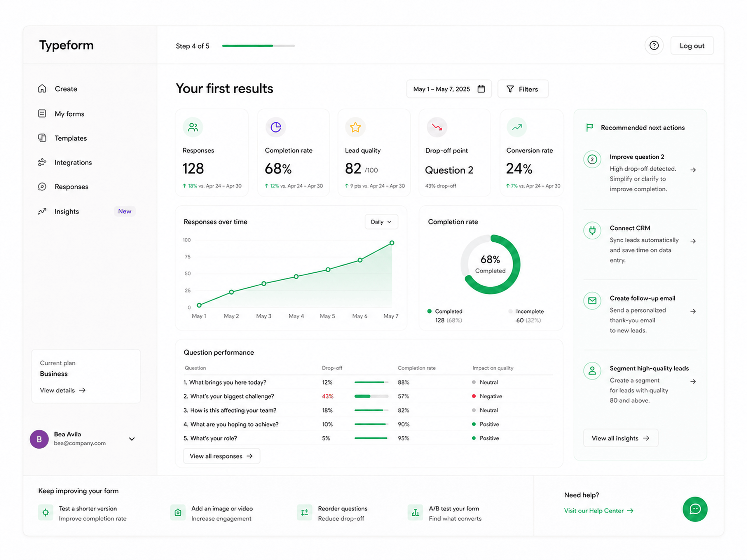Open the May 1 – May 7 date picker
Viewport: 747px width, 560px height.
(x=449, y=89)
